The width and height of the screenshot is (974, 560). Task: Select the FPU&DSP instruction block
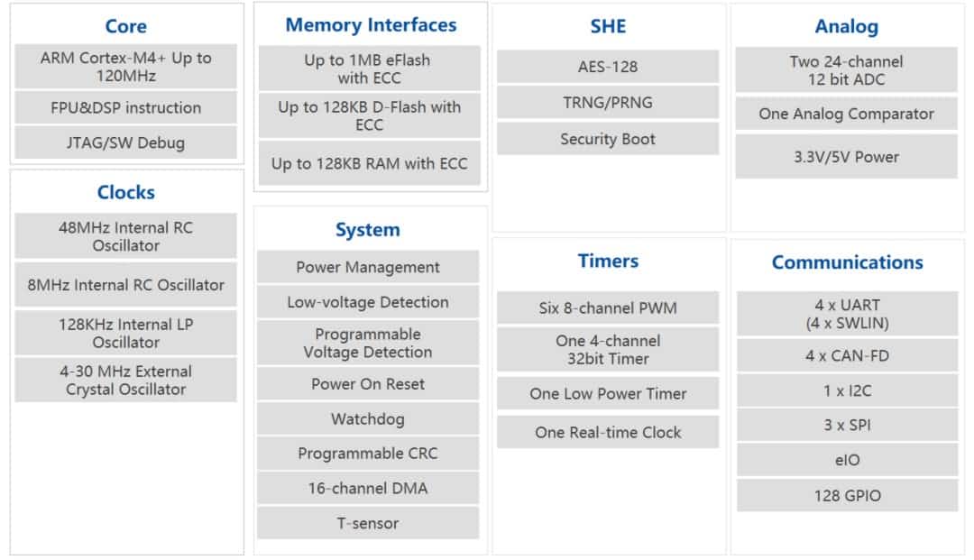125,107
